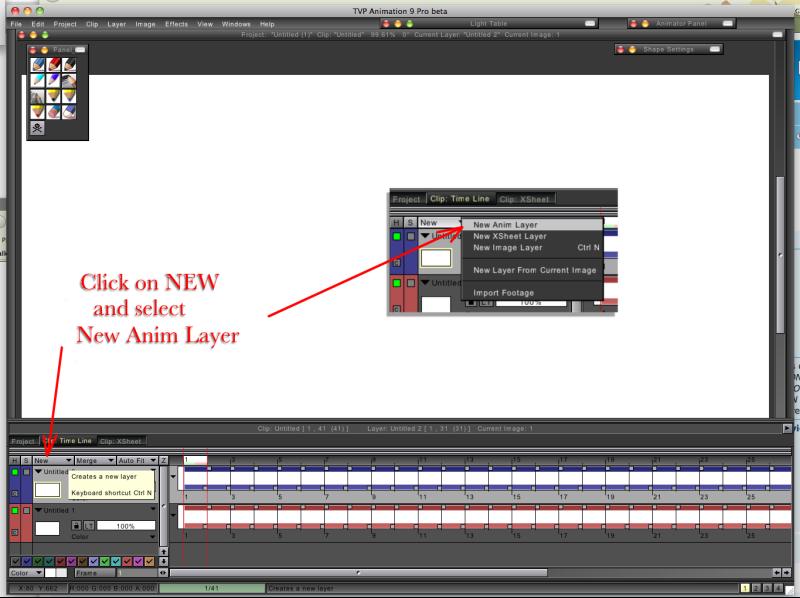Screen dimensions: 800x598
Task: Click the timeline horizontal scrollbar
Action: click(x=358, y=572)
